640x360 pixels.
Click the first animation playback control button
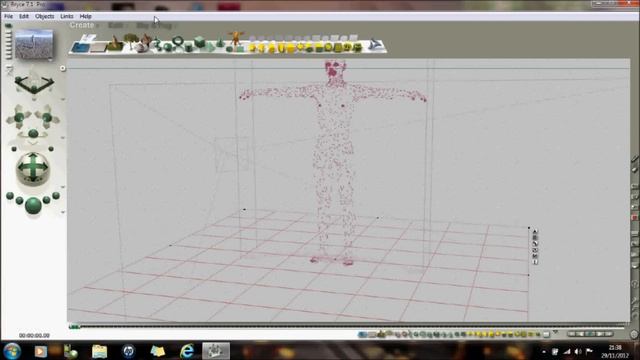pyautogui.click(x=571, y=334)
